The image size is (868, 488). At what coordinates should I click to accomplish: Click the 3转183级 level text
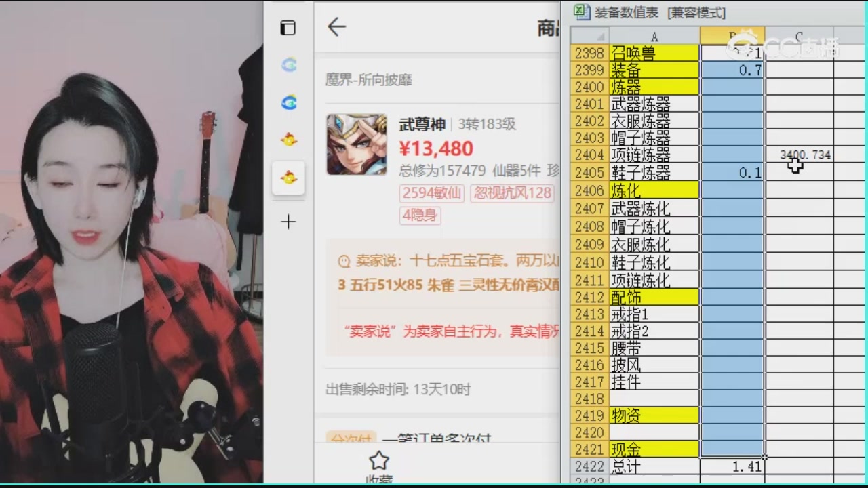tap(486, 125)
